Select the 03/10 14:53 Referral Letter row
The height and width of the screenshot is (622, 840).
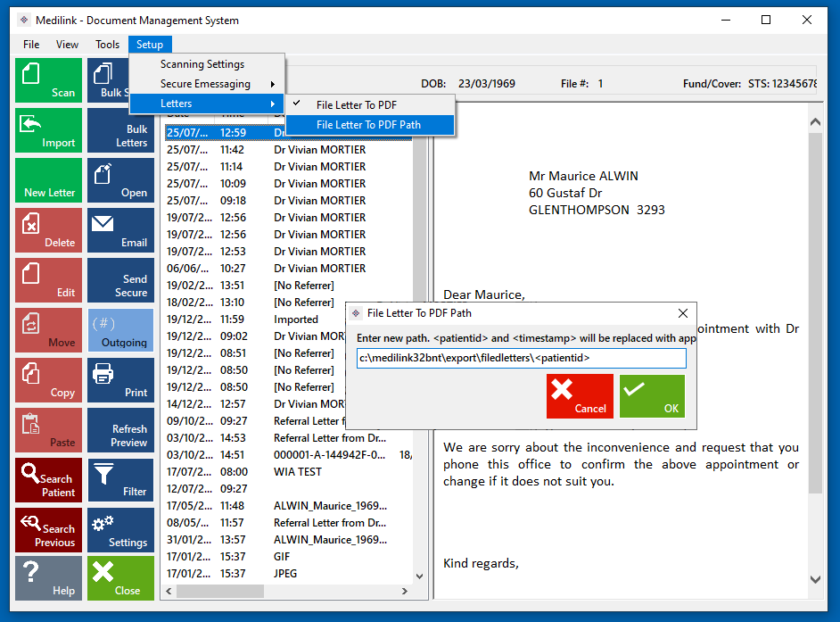point(288,438)
